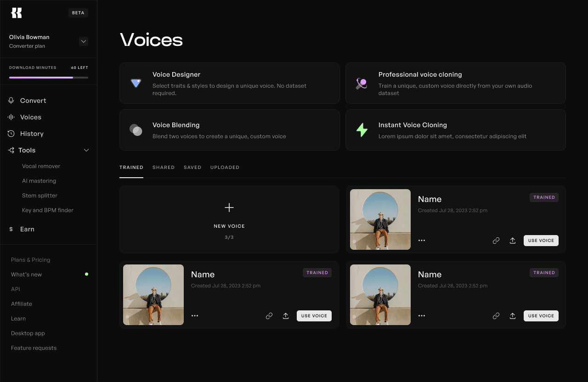The image size is (588, 382).
Task: Click the Convert microphone icon in sidebar
Action: click(x=11, y=101)
